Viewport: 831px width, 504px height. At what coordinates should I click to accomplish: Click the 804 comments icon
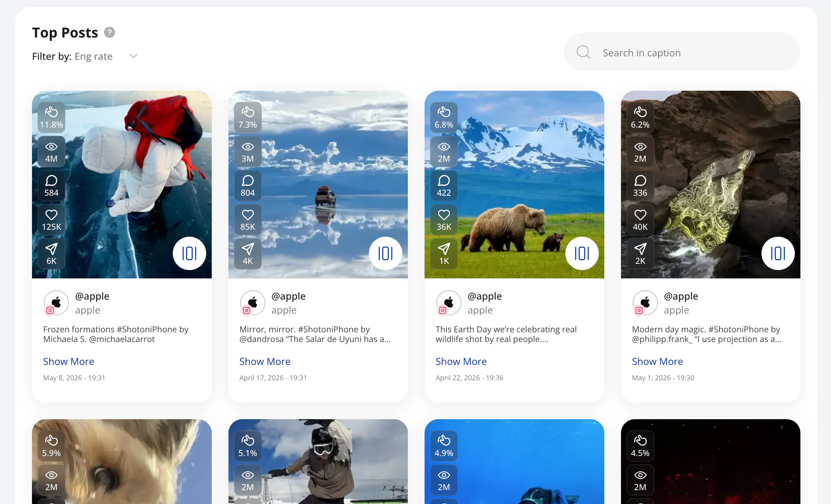point(248,180)
